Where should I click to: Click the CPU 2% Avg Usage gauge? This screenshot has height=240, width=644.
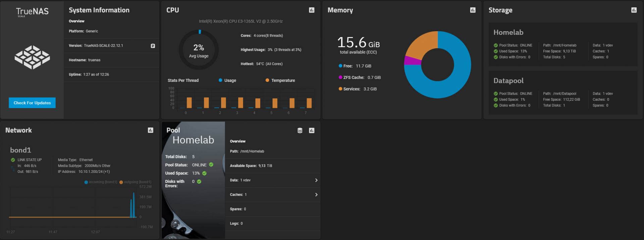[199, 50]
